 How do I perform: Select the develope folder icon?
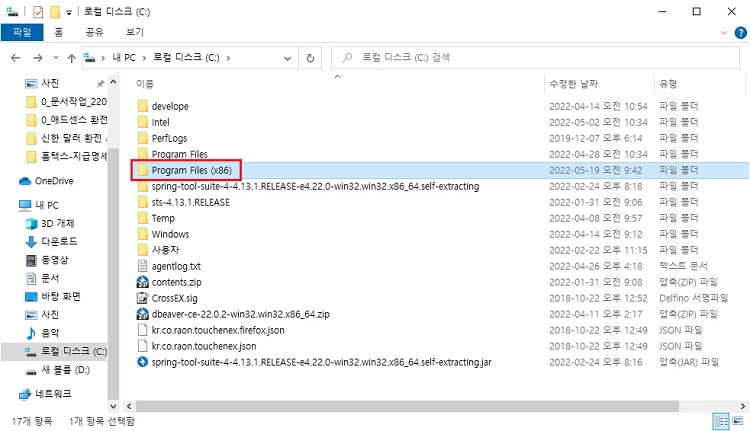tap(143, 106)
